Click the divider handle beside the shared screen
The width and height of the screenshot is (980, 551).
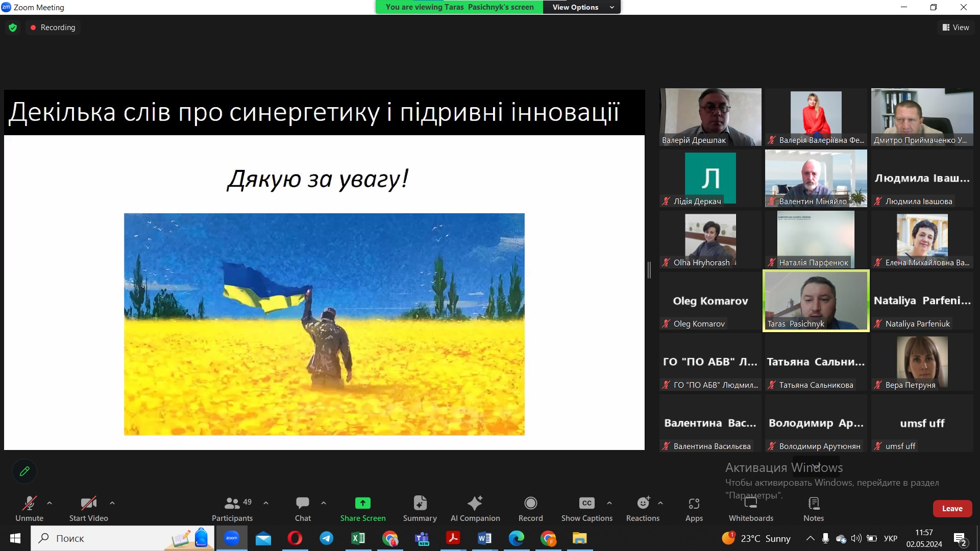(x=649, y=270)
